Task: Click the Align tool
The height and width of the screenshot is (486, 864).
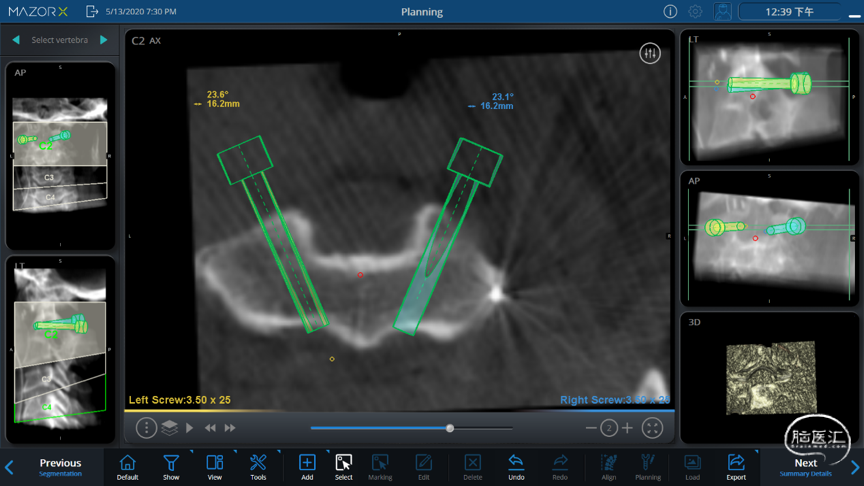Action: click(609, 467)
